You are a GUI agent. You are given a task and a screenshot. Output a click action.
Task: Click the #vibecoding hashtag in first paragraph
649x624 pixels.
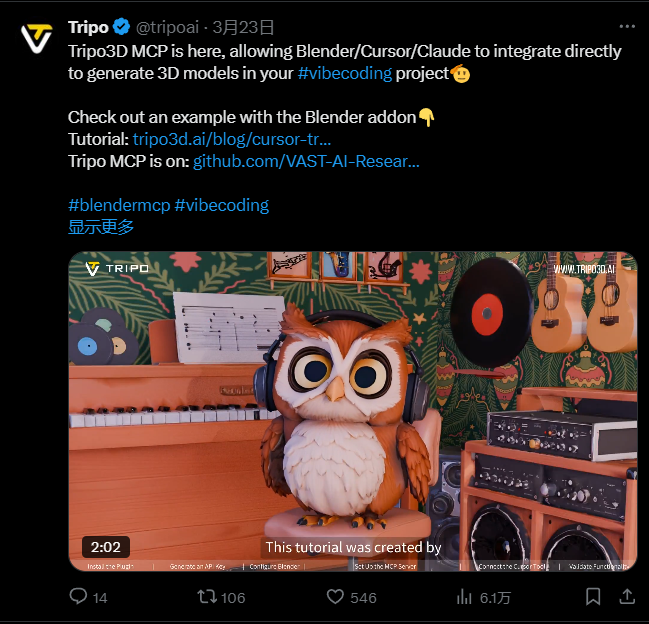click(345, 73)
